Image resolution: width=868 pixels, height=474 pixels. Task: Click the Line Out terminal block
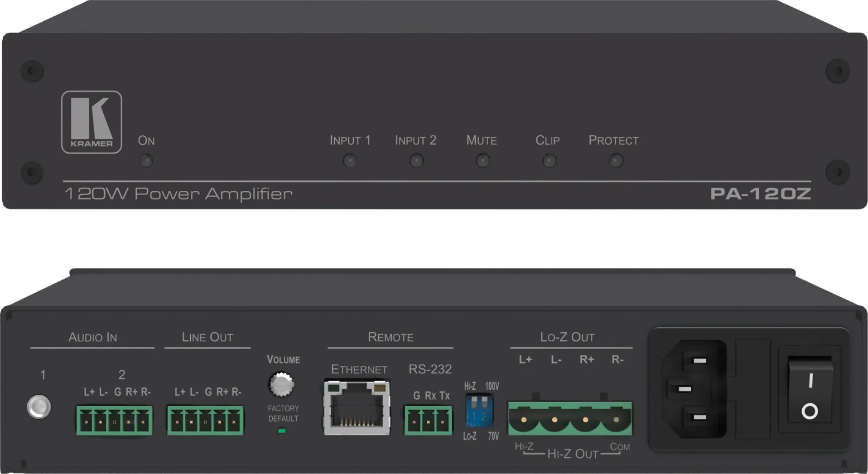tap(205, 421)
